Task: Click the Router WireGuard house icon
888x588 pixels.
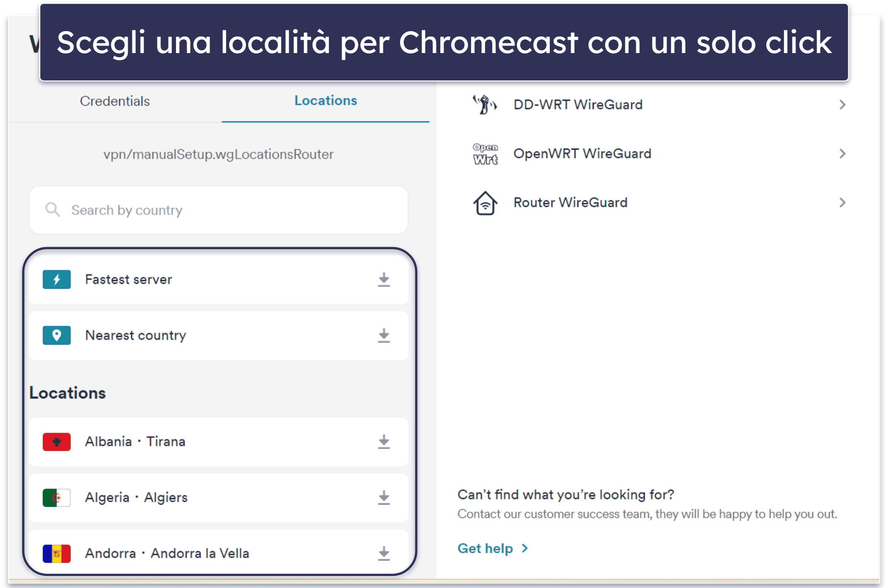Action: pyautogui.click(x=485, y=203)
